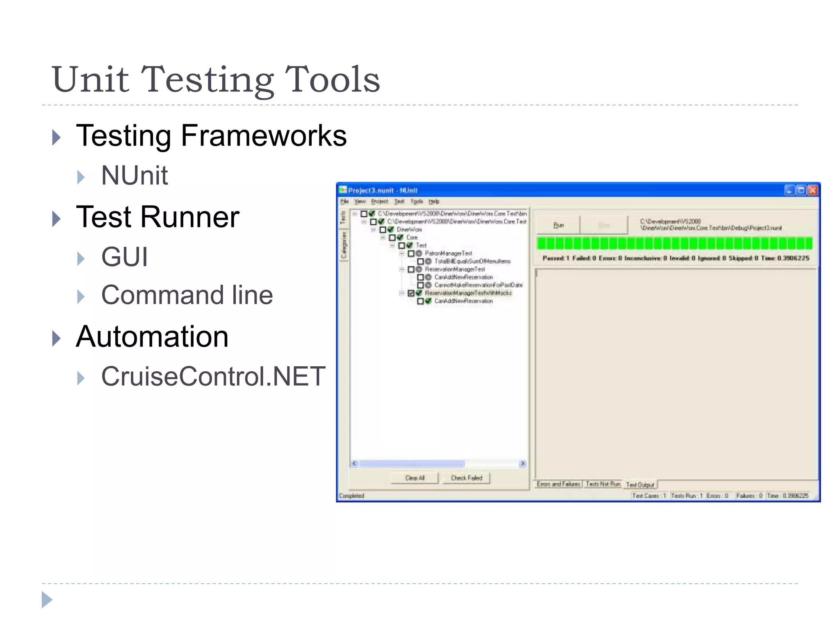Viewport: 840px width, 630px height.
Task: Collapse the ReservationManagerTest node
Action: [x=402, y=269]
